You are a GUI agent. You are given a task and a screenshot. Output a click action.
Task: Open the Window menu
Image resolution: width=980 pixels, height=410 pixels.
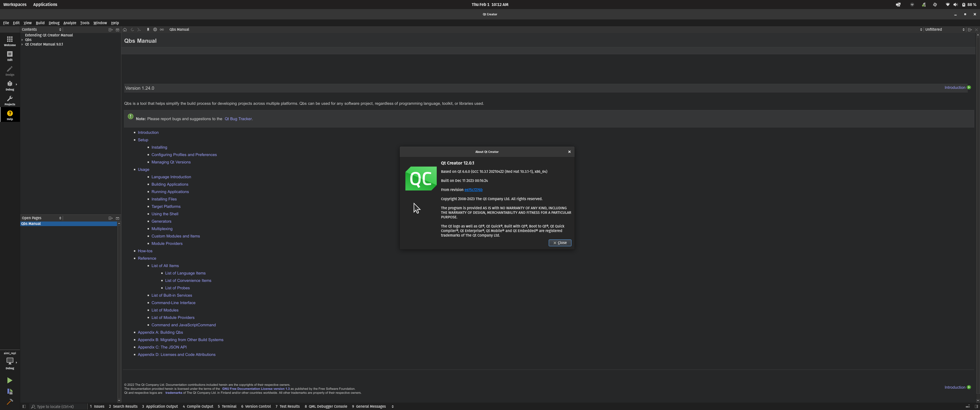pos(100,23)
